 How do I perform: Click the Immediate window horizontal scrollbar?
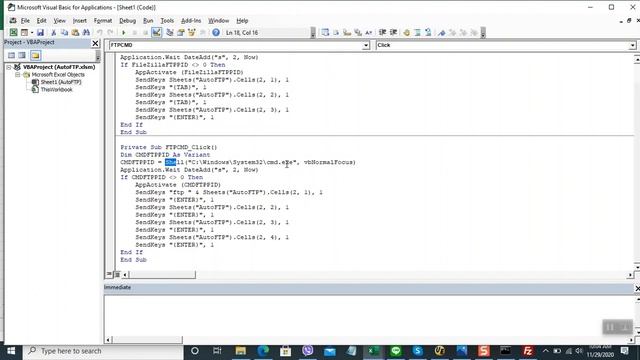click(147, 340)
